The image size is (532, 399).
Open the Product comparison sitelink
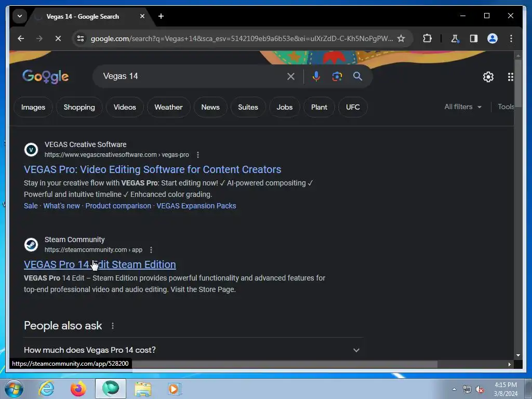pyautogui.click(x=118, y=206)
